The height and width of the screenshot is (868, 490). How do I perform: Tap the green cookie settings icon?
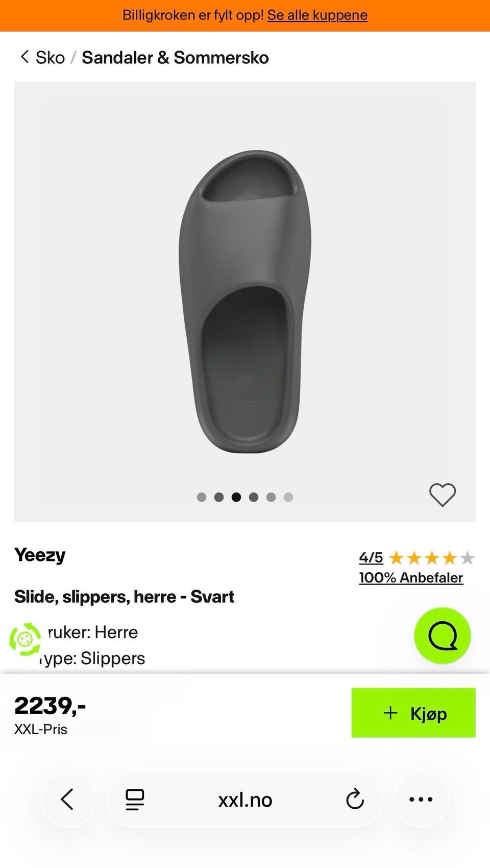click(25, 639)
